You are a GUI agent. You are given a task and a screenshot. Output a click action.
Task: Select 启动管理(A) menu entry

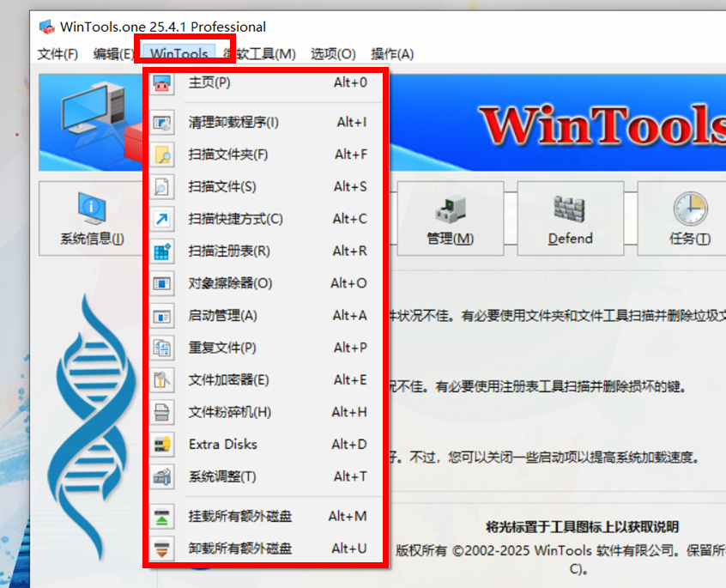(x=222, y=316)
